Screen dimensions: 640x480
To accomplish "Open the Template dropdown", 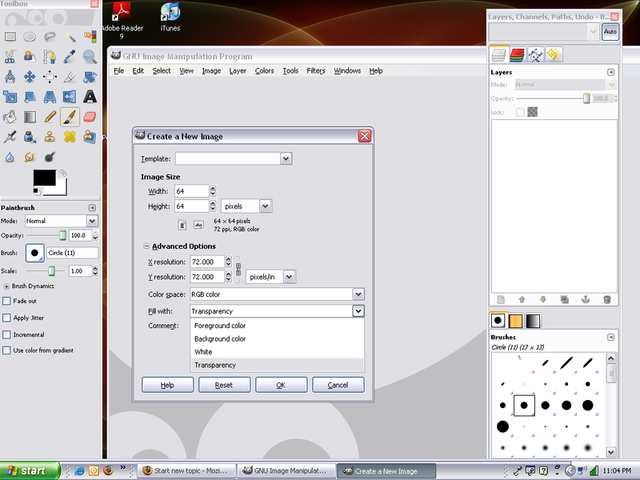I will (286, 159).
